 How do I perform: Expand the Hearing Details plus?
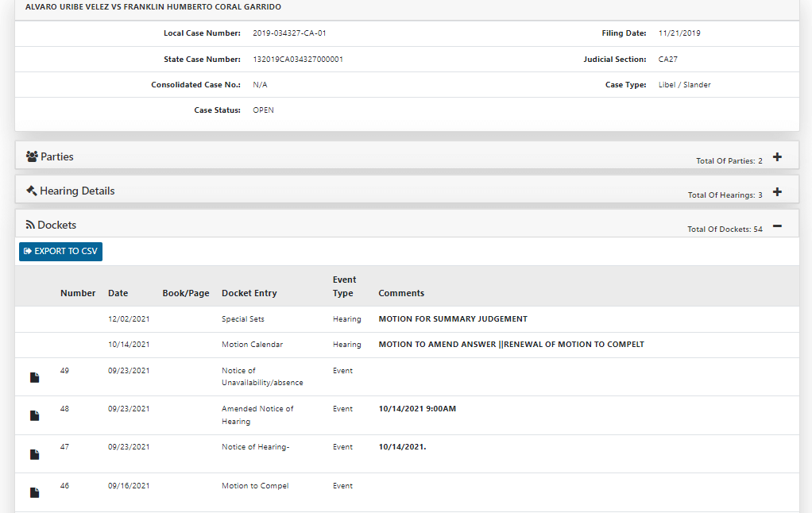pos(777,192)
